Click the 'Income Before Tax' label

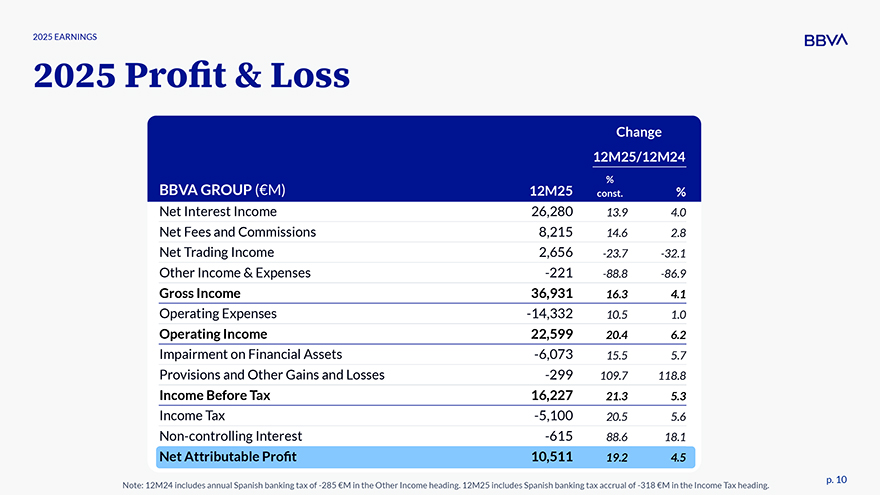point(214,395)
